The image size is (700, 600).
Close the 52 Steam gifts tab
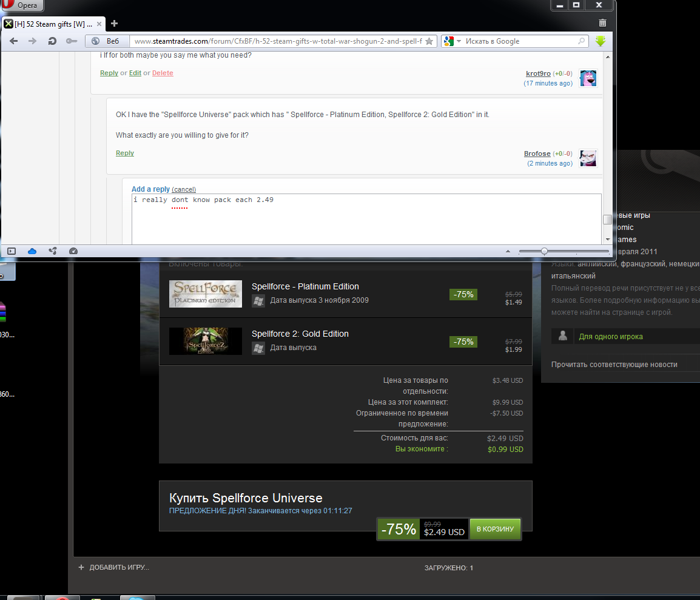pyautogui.click(x=99, y=24)
